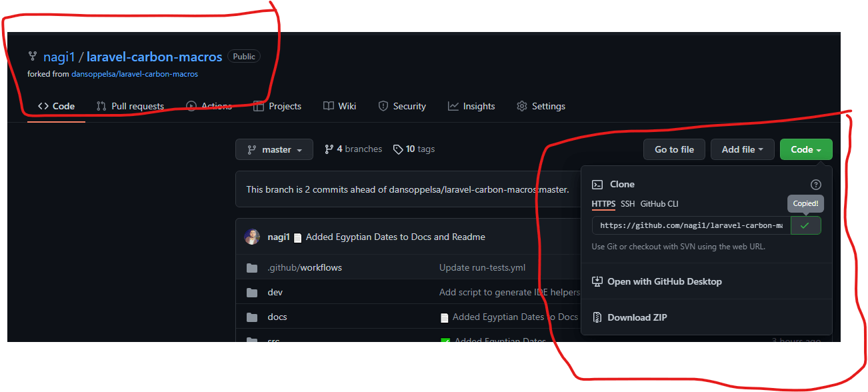The image size is (868, 392).
Task: Select the GitHub CLI tab
Action: 659,204
